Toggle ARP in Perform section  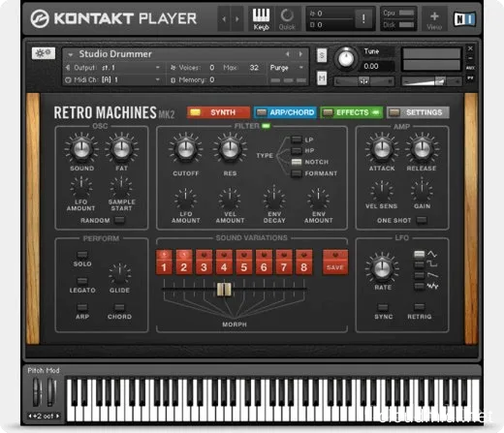82,307
